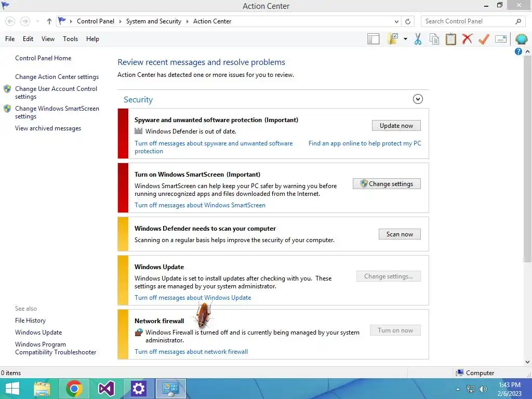Viewport: 532px width, 399px height.
Task: Click the orange checkmark Properties icon
Action: (484, 39)
